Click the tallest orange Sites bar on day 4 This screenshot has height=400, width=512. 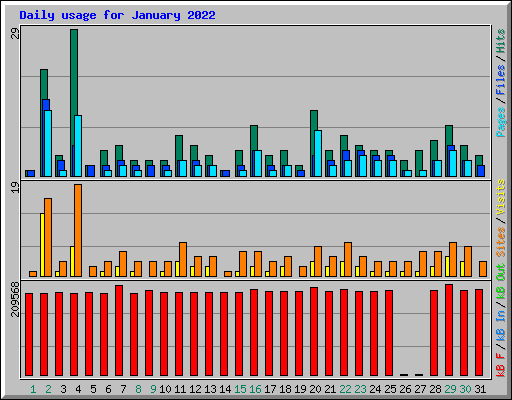click(x=78, y=230)
